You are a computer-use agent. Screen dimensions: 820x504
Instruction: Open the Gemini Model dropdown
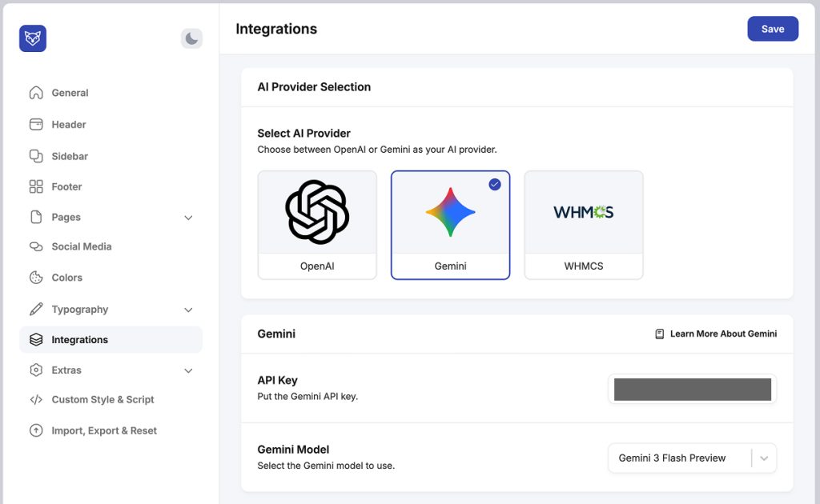692,458
